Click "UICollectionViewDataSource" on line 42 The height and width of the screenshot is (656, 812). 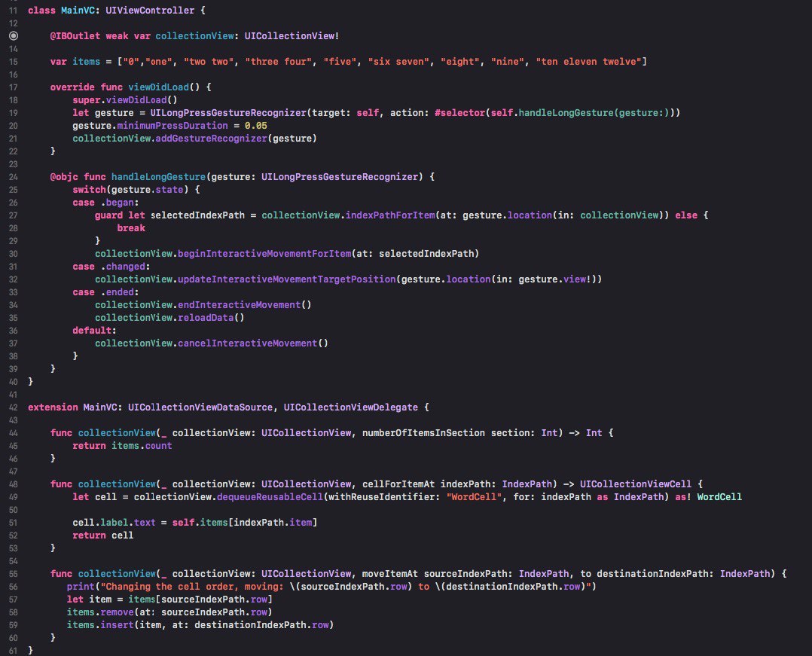(200, 407)
